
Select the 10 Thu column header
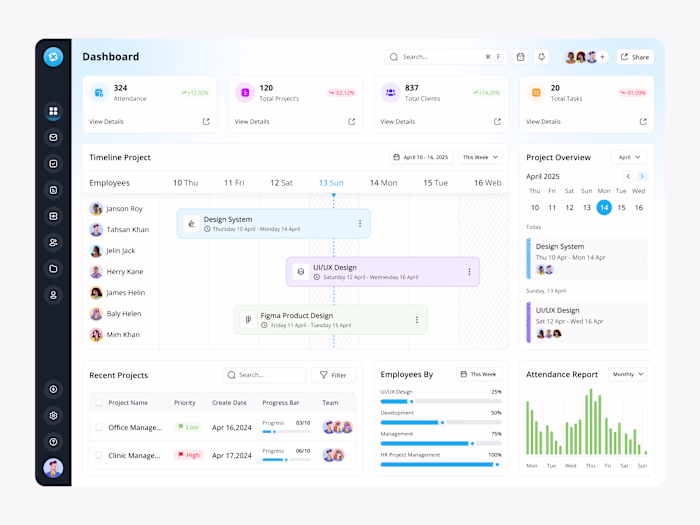click(x=185, y=183)
